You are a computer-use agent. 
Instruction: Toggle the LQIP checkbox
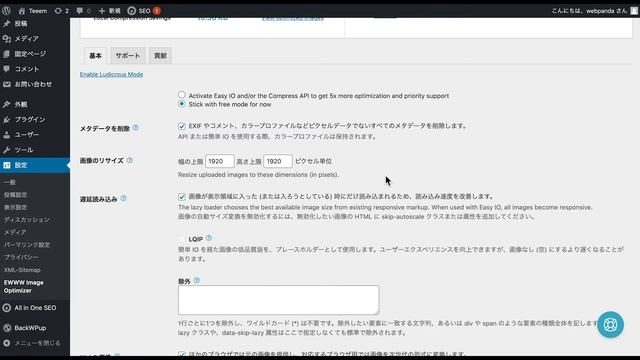[x=182, y=239]
